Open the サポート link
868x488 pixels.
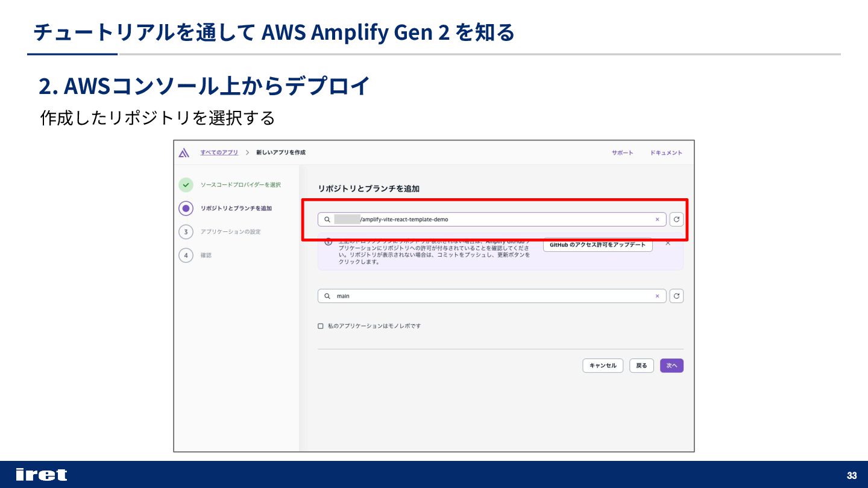(x=623, y=153)
